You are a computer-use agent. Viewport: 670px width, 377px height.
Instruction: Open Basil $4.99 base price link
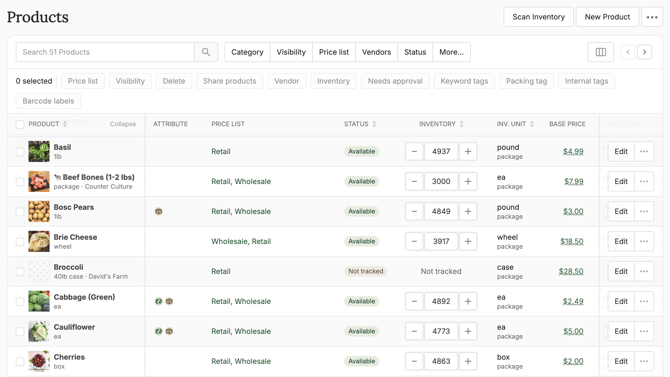[573, 151]
